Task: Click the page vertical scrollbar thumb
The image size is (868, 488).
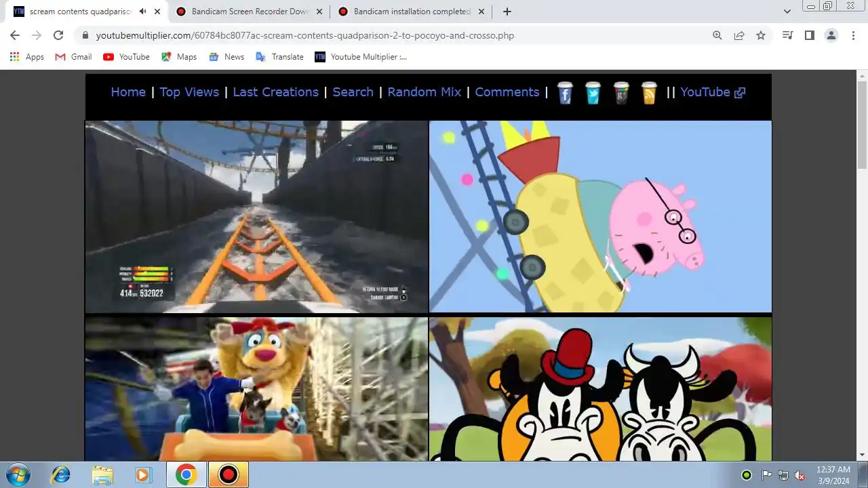Action: [862, 124]
